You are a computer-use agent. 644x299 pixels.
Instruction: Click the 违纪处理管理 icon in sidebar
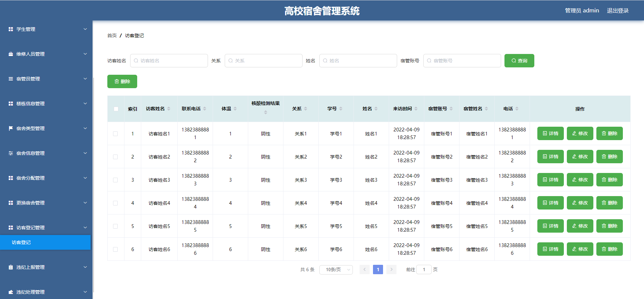coord(11,292)
